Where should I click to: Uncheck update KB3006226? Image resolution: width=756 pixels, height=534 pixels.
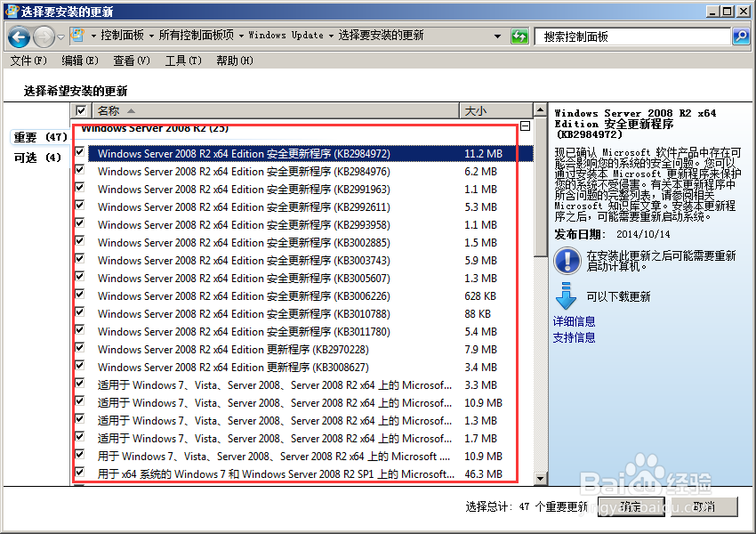click(x=80, y=295)
